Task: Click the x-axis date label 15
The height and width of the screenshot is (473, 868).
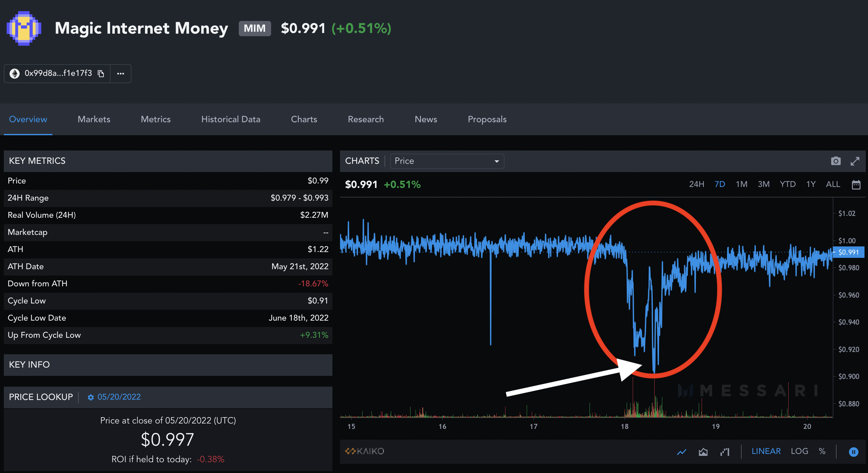Action: pyautogui.click(x=351, y=427)
